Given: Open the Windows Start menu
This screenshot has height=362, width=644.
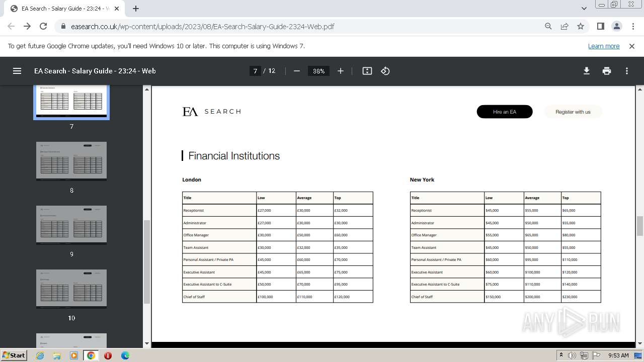Looking at the screenshot, I should pyautogui.click(x=14, y=355).
